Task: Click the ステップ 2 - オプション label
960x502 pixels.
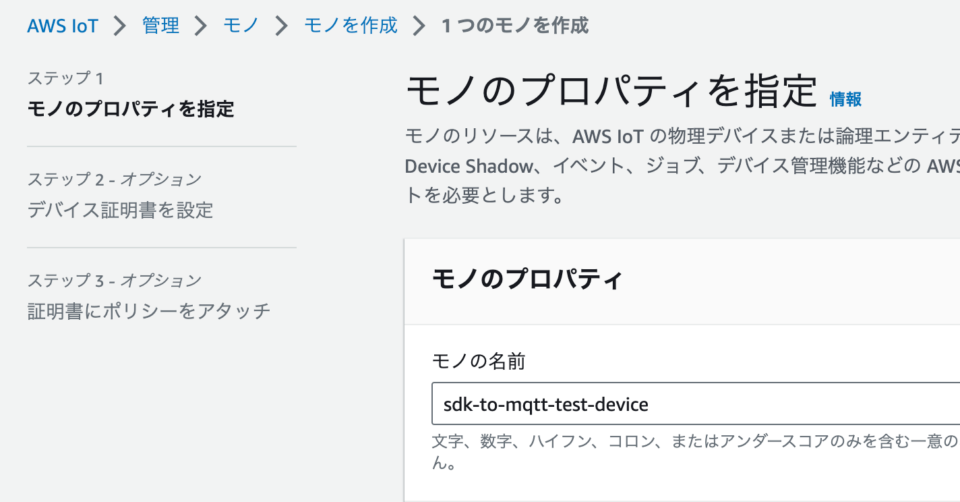Action: pyautogui.click(x=114, y=179)
